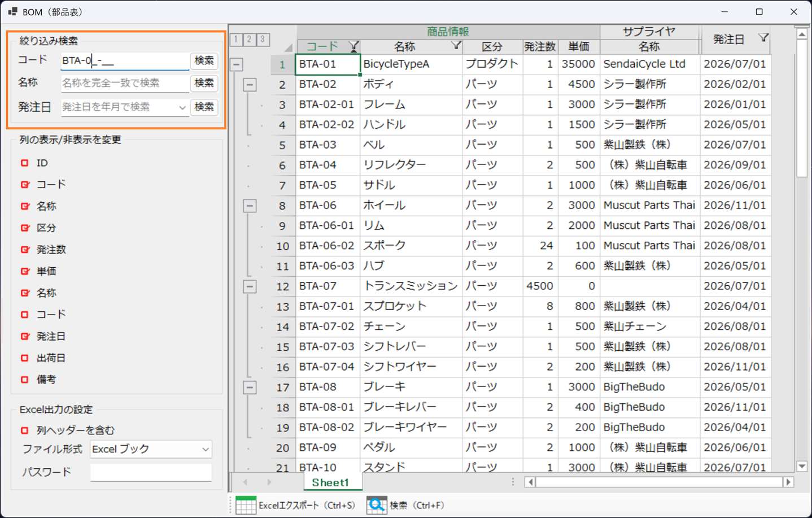
Task: Click vertical scrollbar down arrow
Action: 801,466
